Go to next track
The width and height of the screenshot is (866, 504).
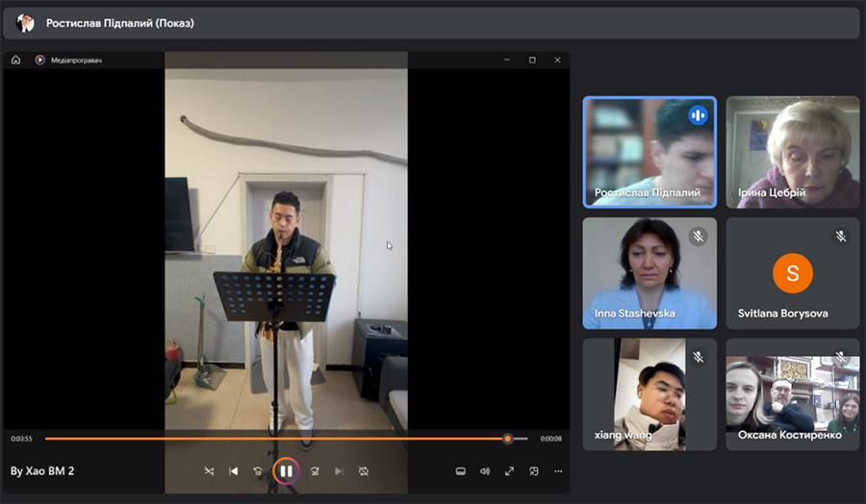coord(339,471)
